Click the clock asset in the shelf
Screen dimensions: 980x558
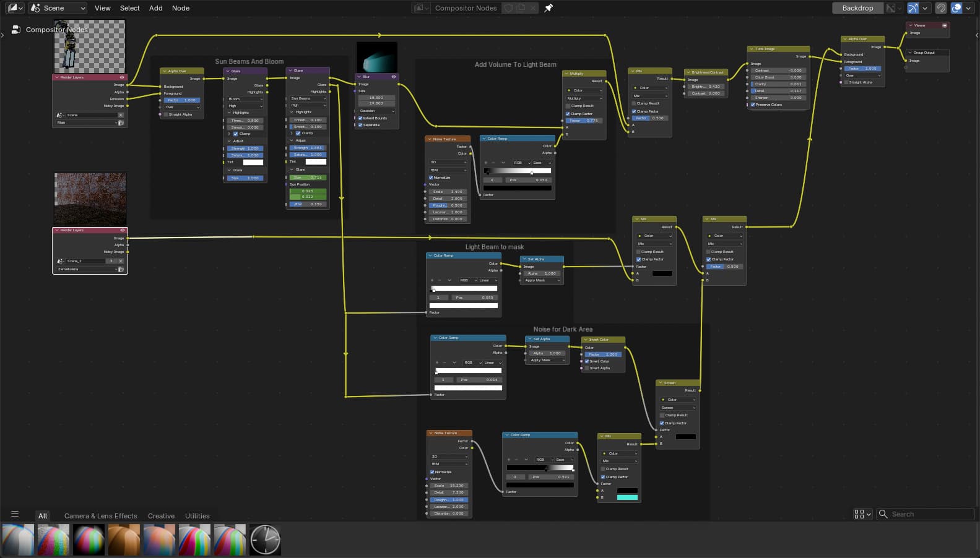tap(265, 539)
